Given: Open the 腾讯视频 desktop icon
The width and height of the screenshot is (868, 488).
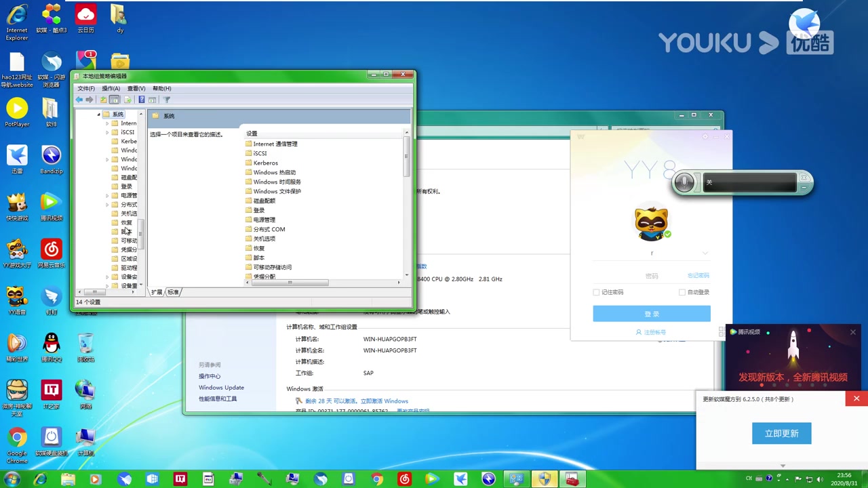Looking at the screenshot, I should pos(51,207).
